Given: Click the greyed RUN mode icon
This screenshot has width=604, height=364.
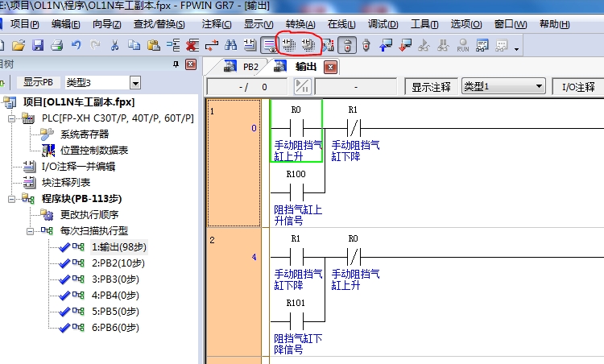Looking at the screenshot, I should (462, 45).
